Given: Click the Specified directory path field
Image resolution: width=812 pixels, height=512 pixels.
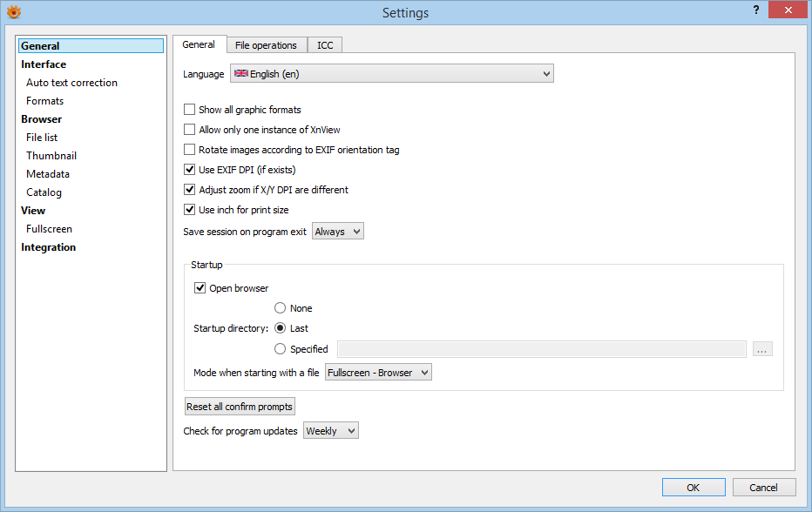Looking at the screenshot, I should (x=541, y=349).
